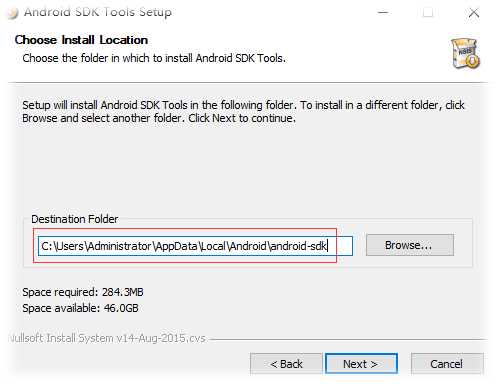Image resolution: width=497 pixels, height=386 pixels.
Task: Close the Android SDK Tools Setup window
Action: [474, 13]
